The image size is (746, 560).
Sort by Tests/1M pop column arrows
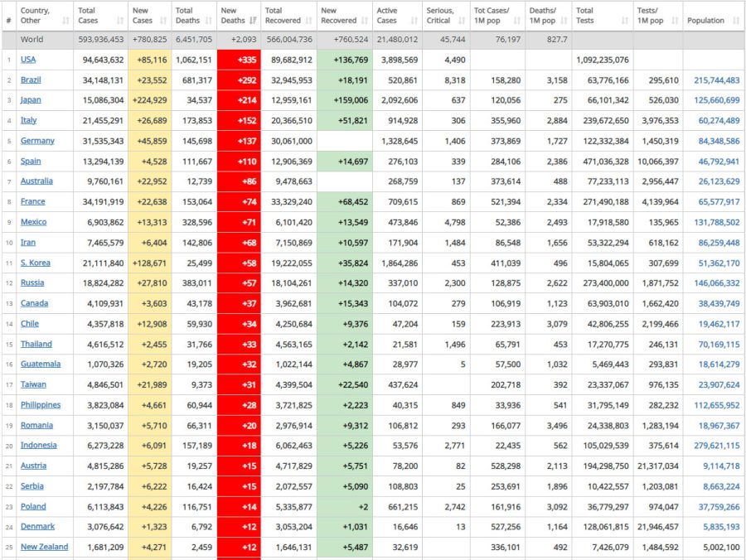[675, 21]
